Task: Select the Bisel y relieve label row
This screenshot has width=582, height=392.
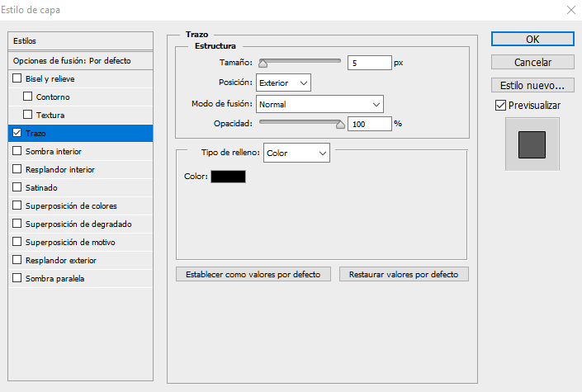Action: point(81,78)
